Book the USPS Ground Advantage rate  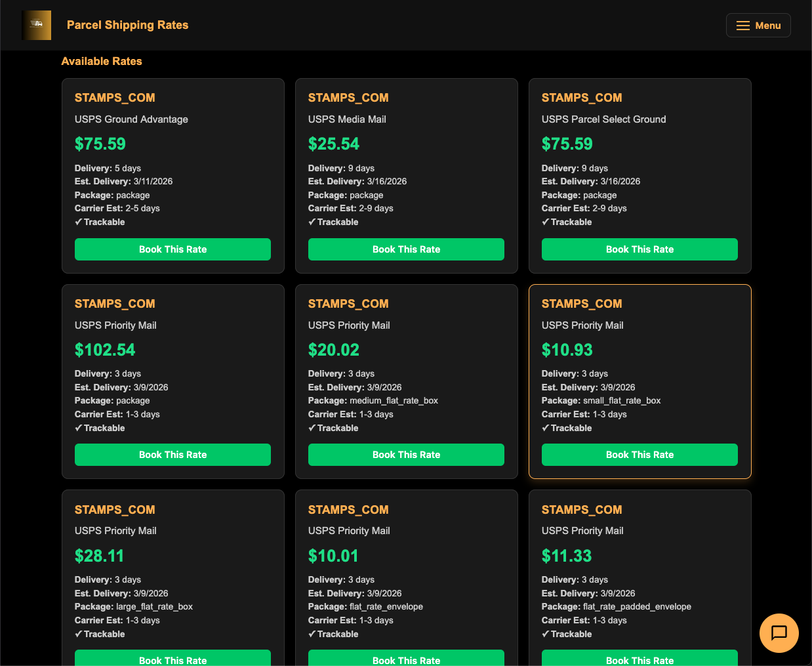pos(173,249)
